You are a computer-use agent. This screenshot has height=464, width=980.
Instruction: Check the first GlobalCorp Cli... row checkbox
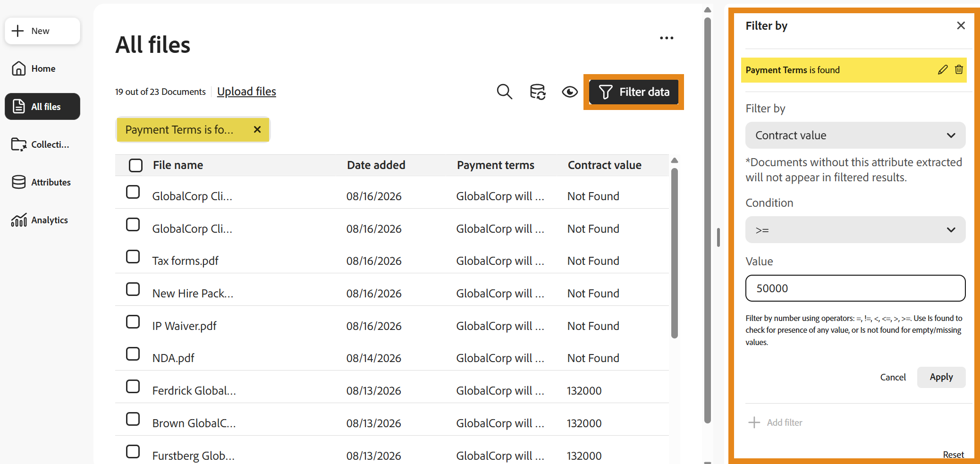[133, 192]
